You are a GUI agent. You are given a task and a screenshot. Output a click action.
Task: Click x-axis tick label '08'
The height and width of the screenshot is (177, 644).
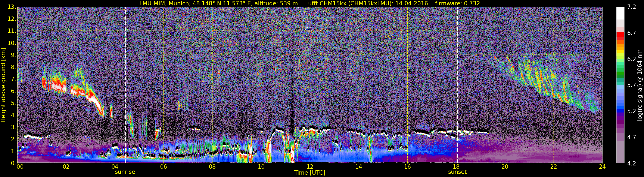212,167
